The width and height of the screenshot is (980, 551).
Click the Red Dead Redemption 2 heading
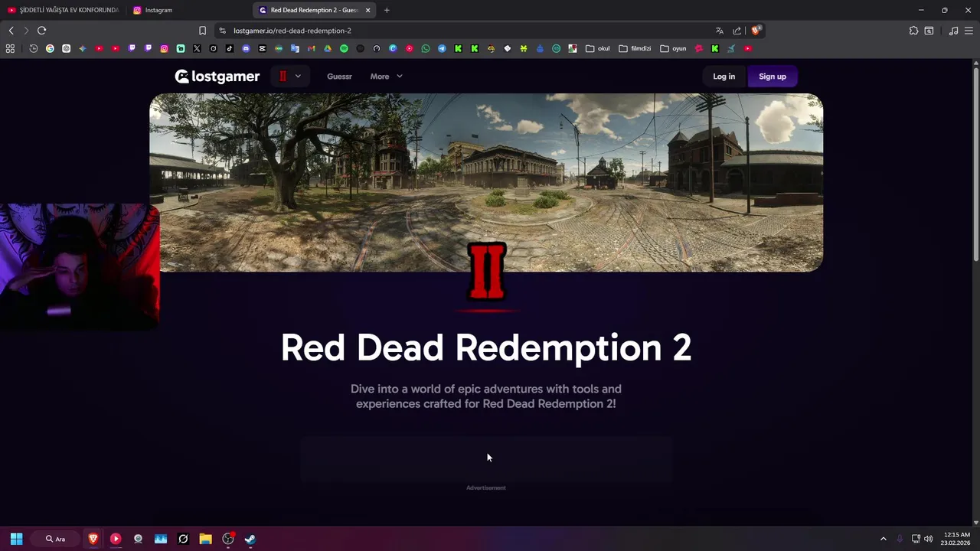coord(486,347)
